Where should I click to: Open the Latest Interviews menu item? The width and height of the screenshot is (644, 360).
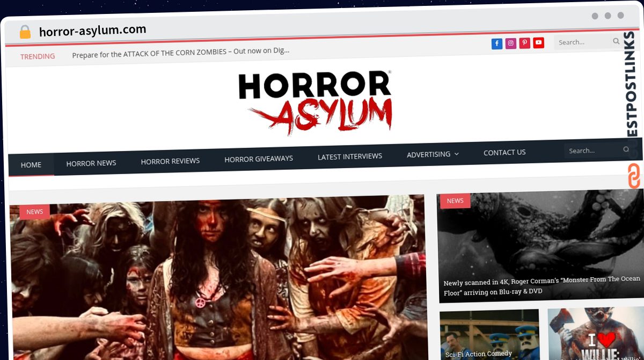click(x=350, y=156)
